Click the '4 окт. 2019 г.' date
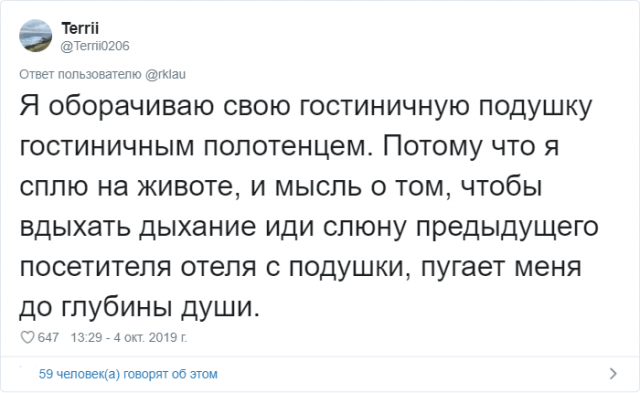 click(150, 337)
